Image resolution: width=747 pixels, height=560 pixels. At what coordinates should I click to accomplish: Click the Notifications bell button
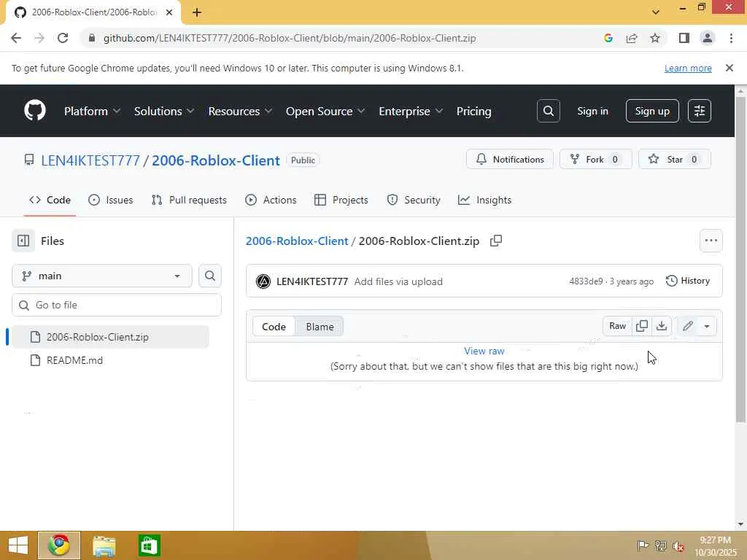coord(510,159)
